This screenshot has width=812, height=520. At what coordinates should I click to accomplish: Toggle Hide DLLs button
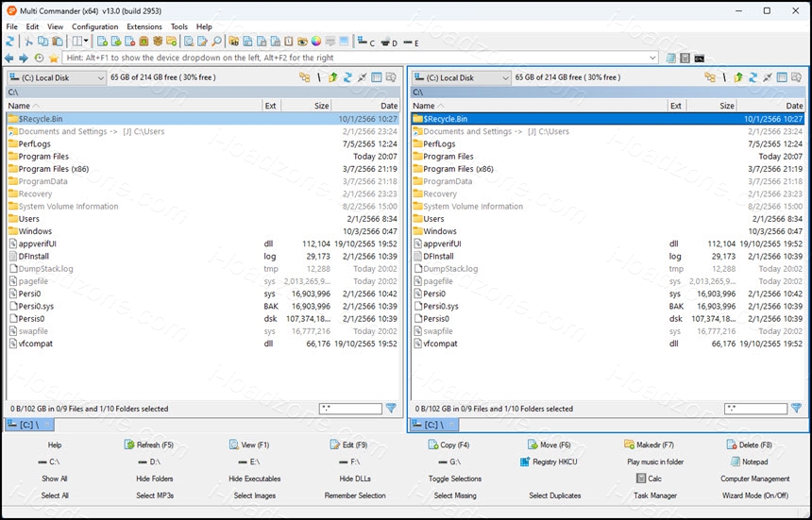pos(355,478)
